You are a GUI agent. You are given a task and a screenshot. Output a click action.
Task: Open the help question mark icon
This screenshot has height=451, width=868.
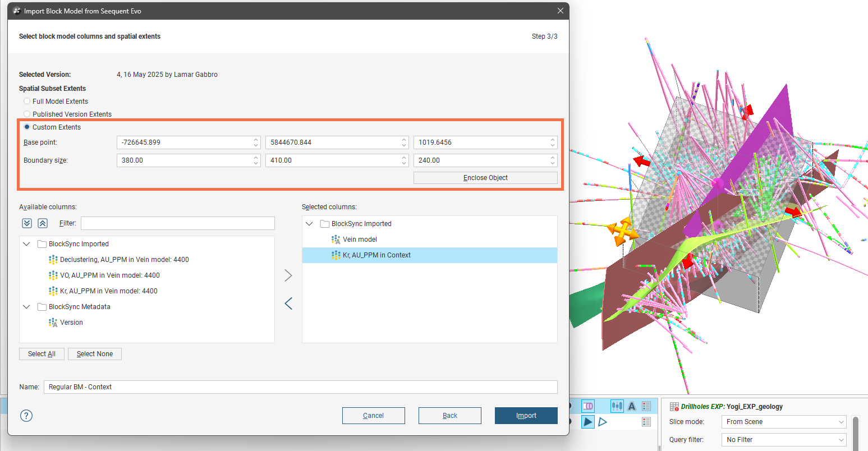(x=26, y=416)
